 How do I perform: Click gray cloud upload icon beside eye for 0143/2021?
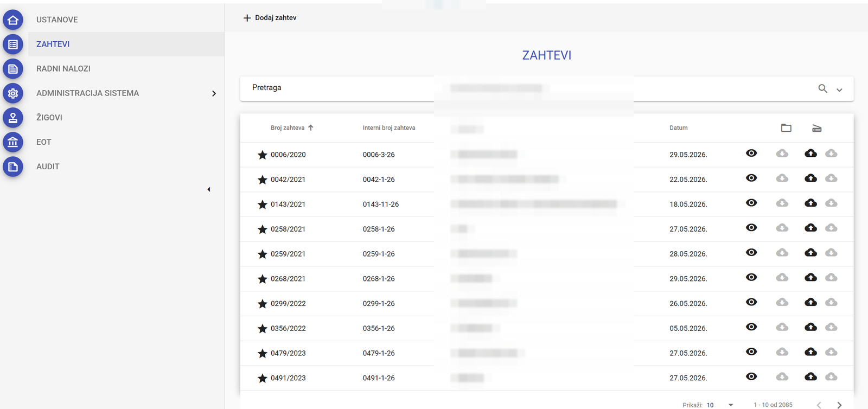pos(782,203)
